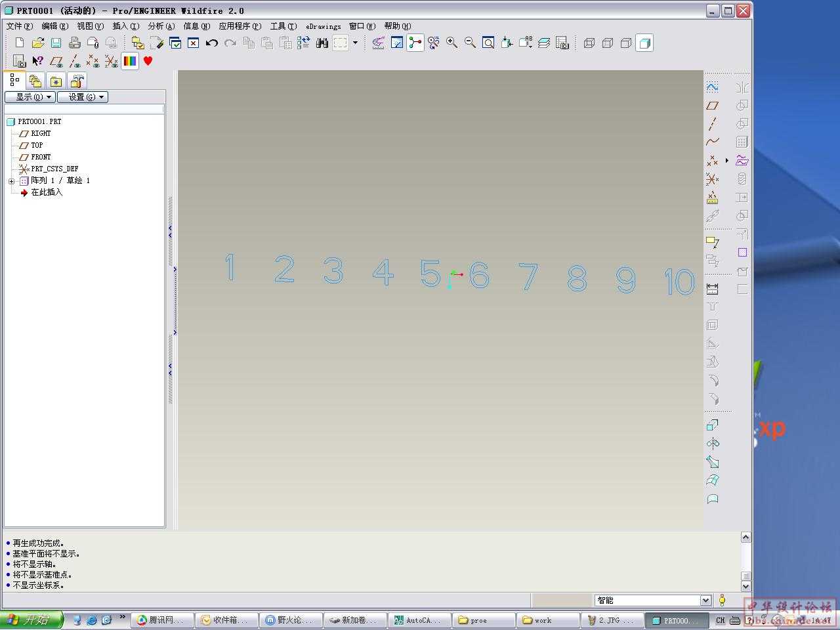Open the 编辑 menu
This screenshot has width=840, height=630.
(x=54, y=26)
